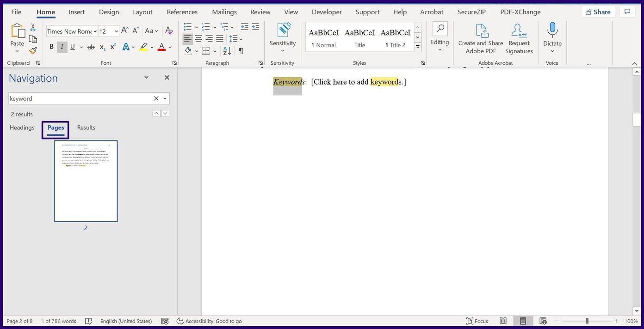Screen dimensions: 644x329
Task: Adjust the zoom slider handle
Action: click(x=587, y=321)
